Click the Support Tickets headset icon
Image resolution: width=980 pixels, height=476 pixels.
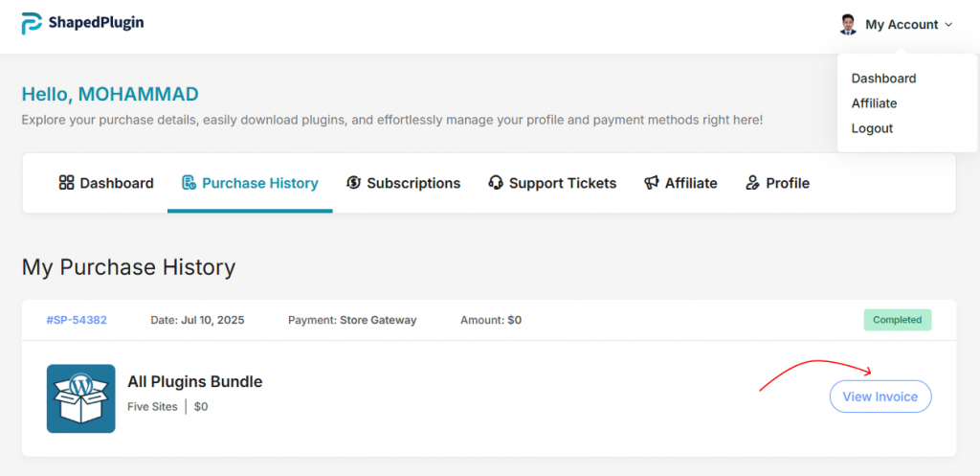click(x=496, y=183)
